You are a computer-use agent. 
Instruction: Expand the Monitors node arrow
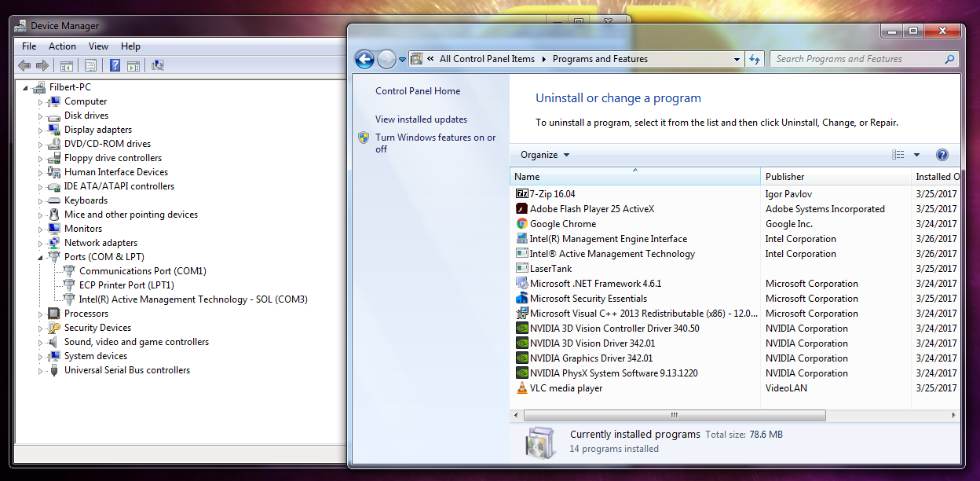click(40, 229)
